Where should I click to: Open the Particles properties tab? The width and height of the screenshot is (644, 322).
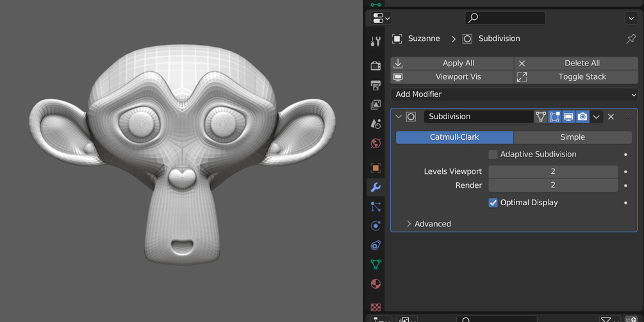pos(376,207)
